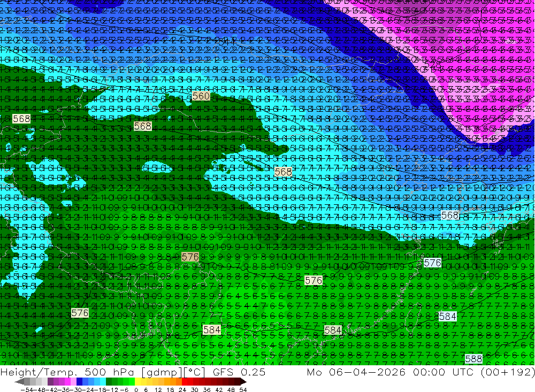535x392 pixels.
Task: Click the dark blue legend swatch above -30
Action: (x=79, y=382)
